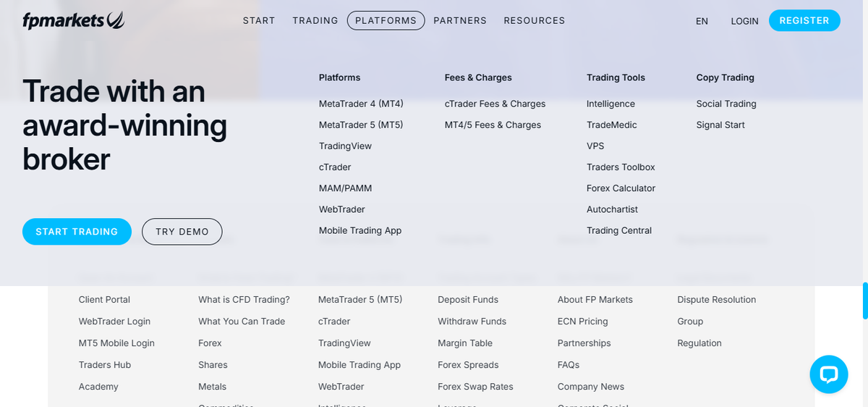Select Autochartist tool
Viewport: 868px width, 407px height.
(x=612, y=209)
